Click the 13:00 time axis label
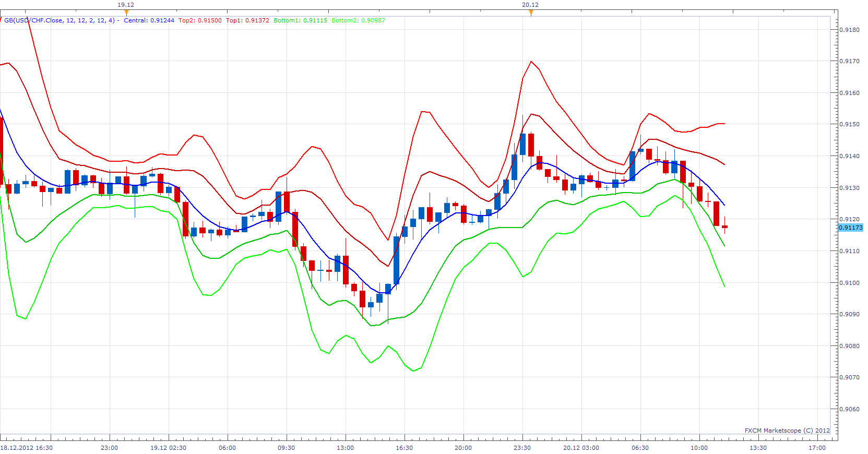868x454 pixels. coord(345,448)
